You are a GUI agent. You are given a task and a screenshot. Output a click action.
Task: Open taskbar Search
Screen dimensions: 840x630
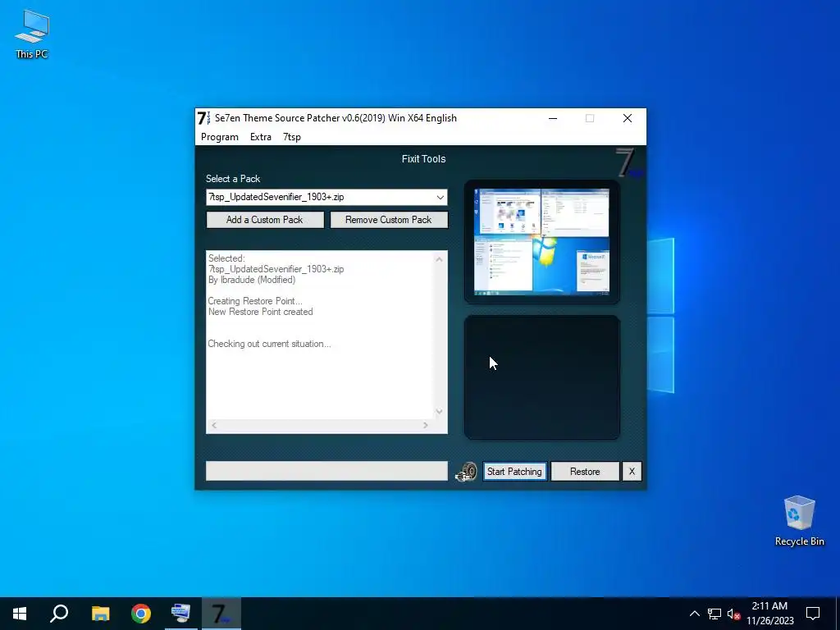[59, 614]
